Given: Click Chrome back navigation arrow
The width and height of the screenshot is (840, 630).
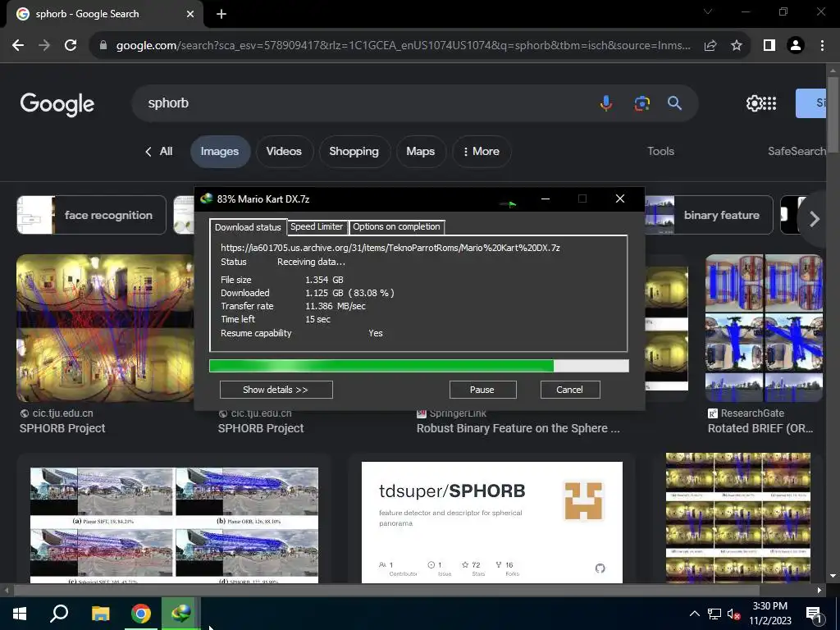Looking at the screenshot, I should (18, 46).
